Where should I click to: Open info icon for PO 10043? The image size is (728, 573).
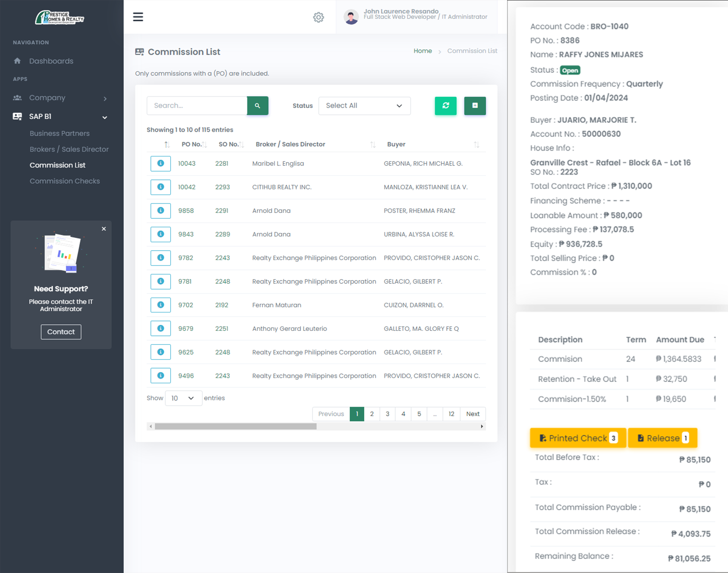[x=160, y=164]
